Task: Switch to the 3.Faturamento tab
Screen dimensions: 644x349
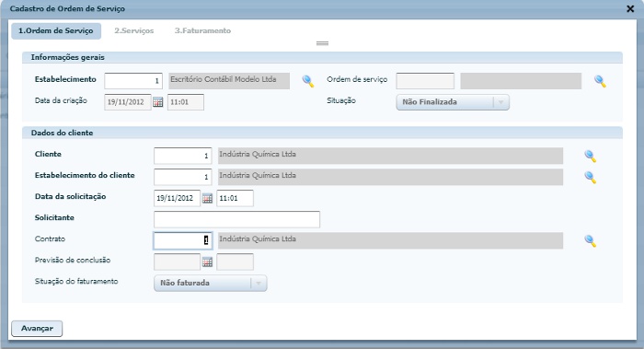Action: [x=202, y=30]
